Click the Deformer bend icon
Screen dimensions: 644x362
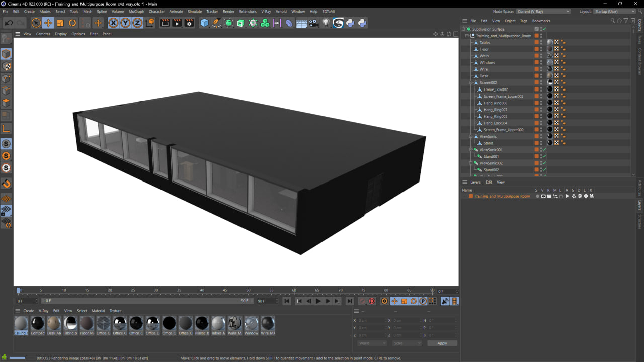289,23
